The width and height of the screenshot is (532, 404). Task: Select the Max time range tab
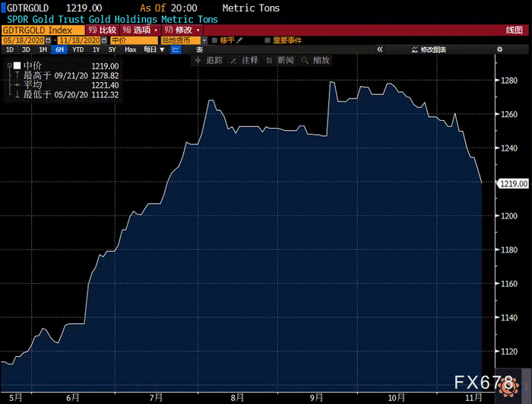(x=130, y=49)
